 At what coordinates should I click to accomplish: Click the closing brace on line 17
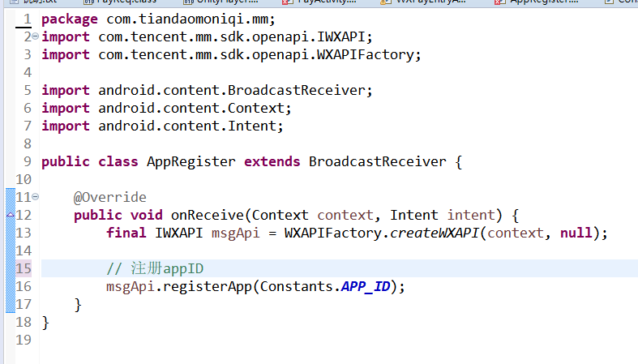(78, 305)
